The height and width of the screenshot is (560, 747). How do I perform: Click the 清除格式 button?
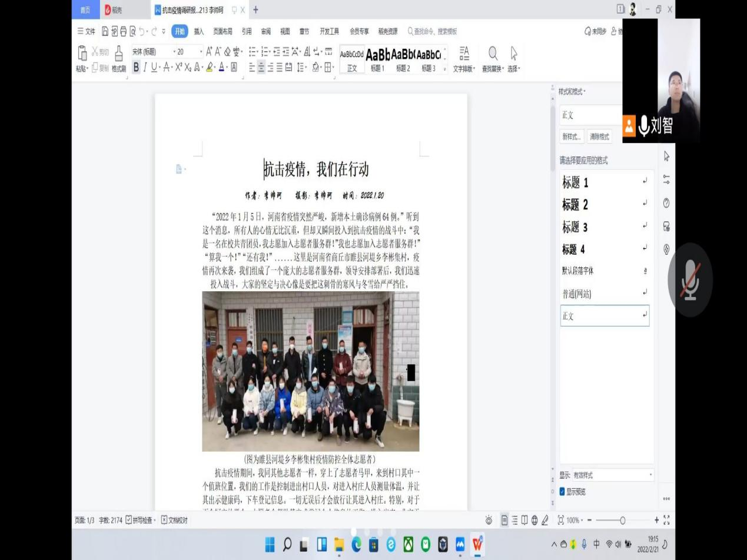tap(599, 136)
